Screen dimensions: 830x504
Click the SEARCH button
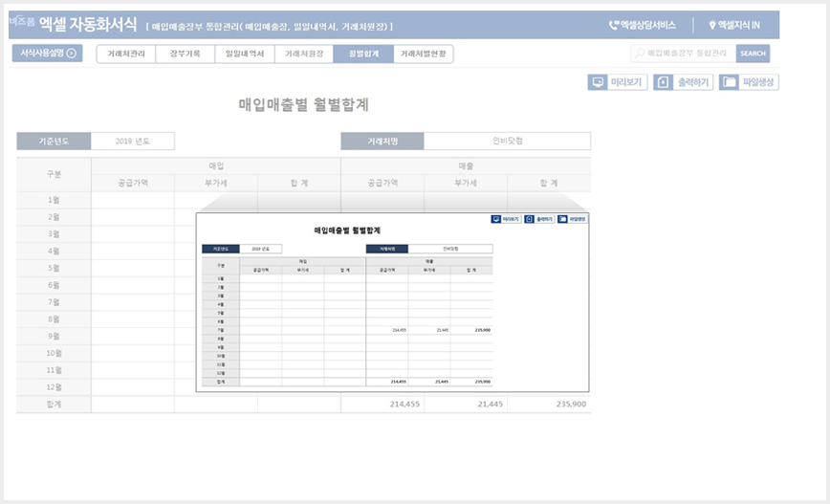pos(753,54)
